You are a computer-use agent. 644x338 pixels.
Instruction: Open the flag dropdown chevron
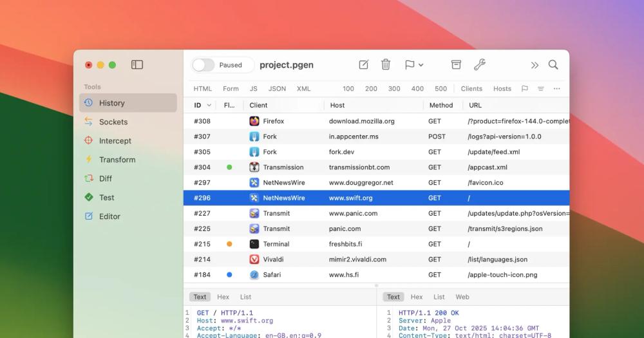[421, 65]
